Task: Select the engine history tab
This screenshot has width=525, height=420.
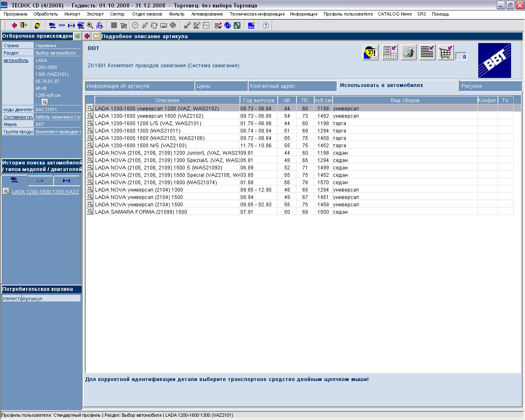Action: click(40, 180)
